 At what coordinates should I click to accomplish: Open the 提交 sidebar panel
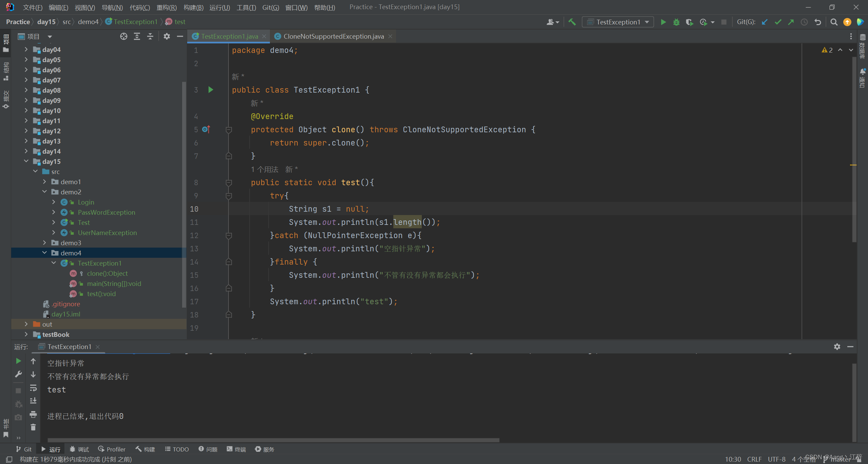coord(5,98)
